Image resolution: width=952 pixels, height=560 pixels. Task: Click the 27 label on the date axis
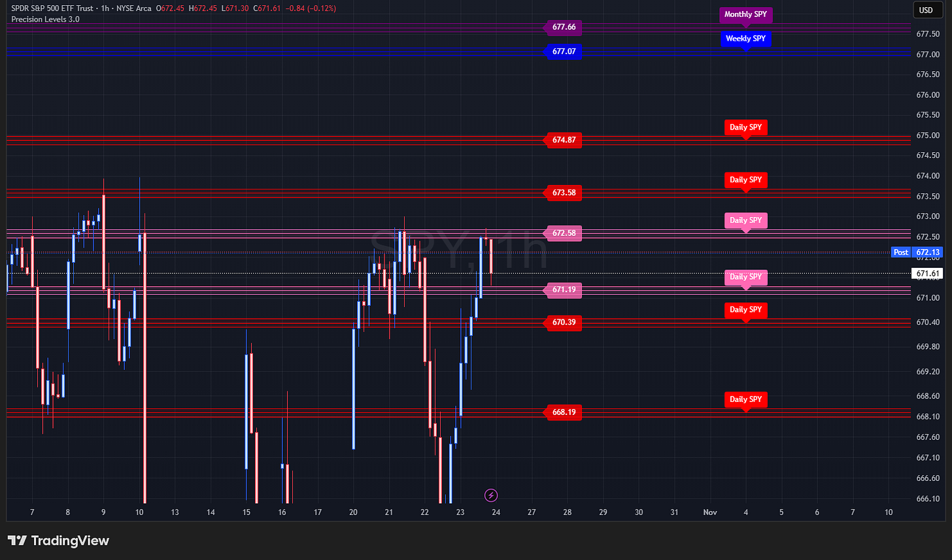pos(532,513)
